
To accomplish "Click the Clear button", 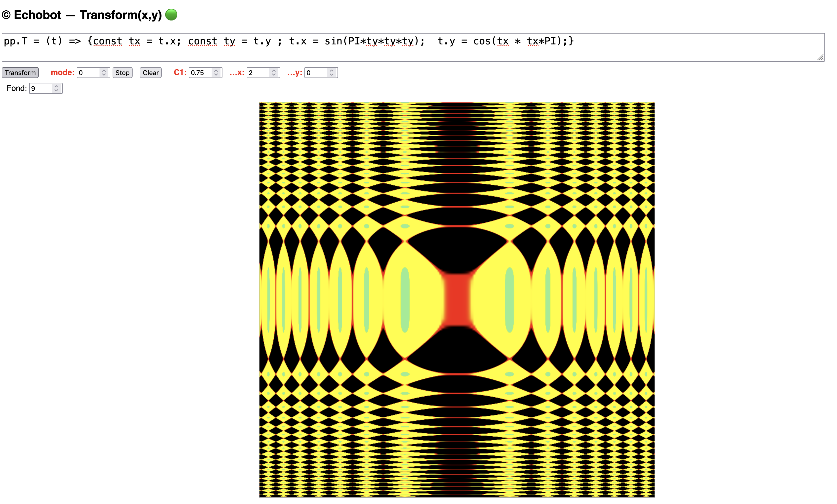I will (x=150, y=73).
